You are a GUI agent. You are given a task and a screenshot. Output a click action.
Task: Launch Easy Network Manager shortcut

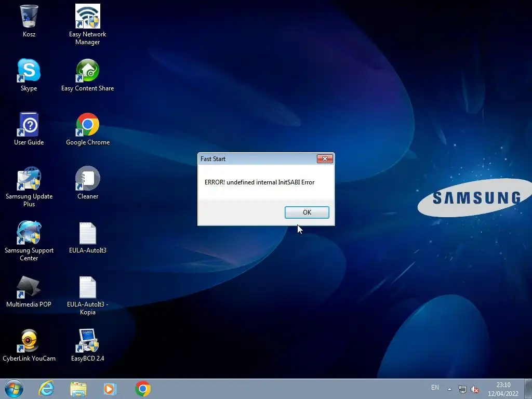(x=87, y=24)
